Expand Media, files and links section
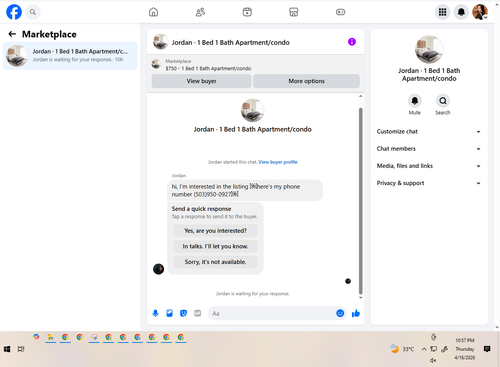Image resolution: width=500 pixels, height=367 pixels. click(429, 166)
